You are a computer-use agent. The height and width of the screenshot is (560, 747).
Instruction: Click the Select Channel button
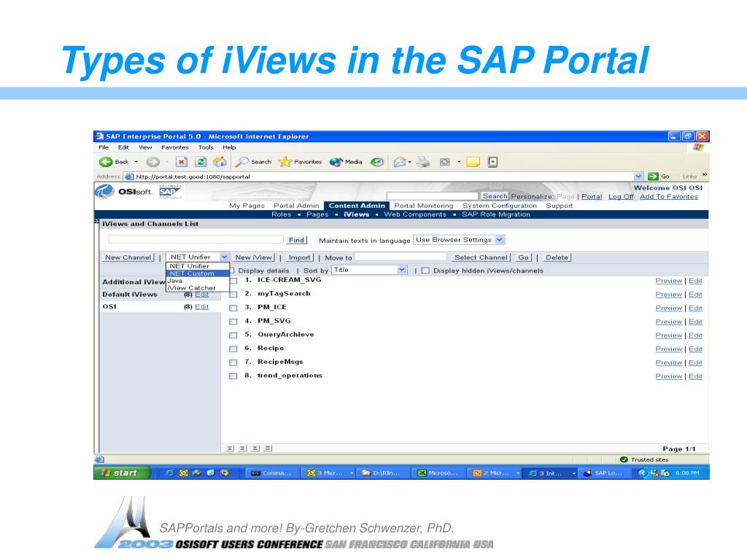pyautogui.click(x=481, y=257)
